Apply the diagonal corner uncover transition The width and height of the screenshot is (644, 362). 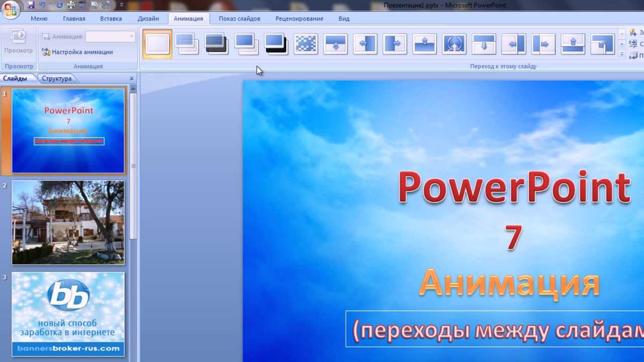(x=603, y=44)
